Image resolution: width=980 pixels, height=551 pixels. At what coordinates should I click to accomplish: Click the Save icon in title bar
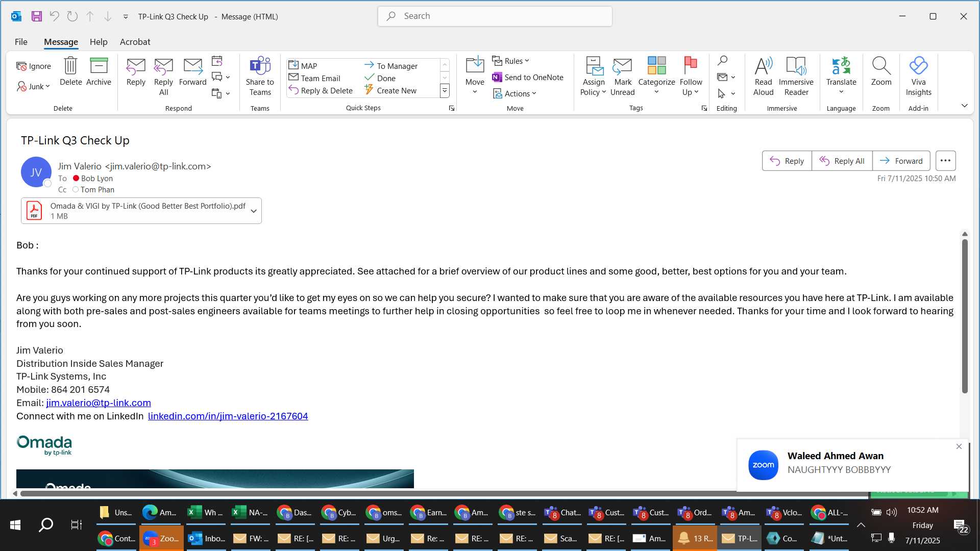click(x=37, y=16)
